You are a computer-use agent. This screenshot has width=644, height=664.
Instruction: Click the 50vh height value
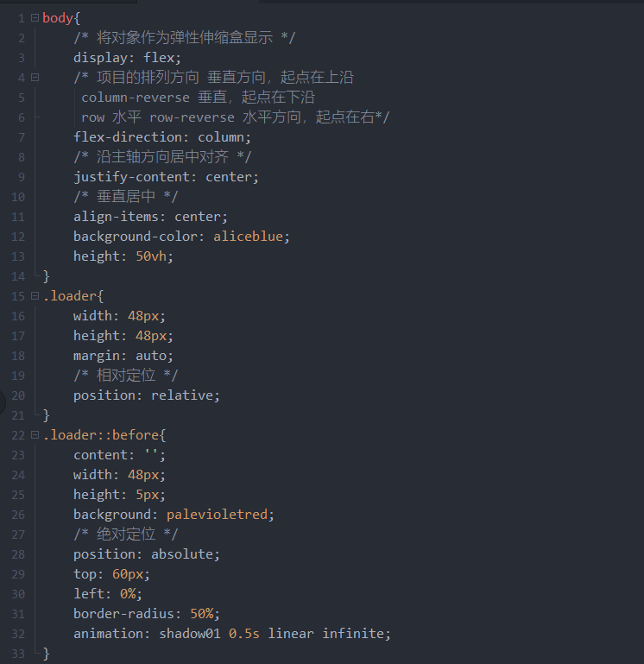click(152, 256)
